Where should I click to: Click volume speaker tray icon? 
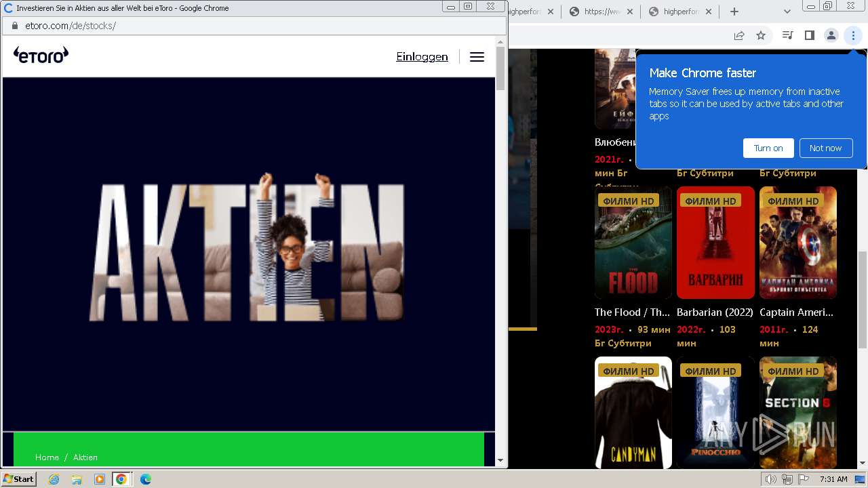[x=771, y=479]
